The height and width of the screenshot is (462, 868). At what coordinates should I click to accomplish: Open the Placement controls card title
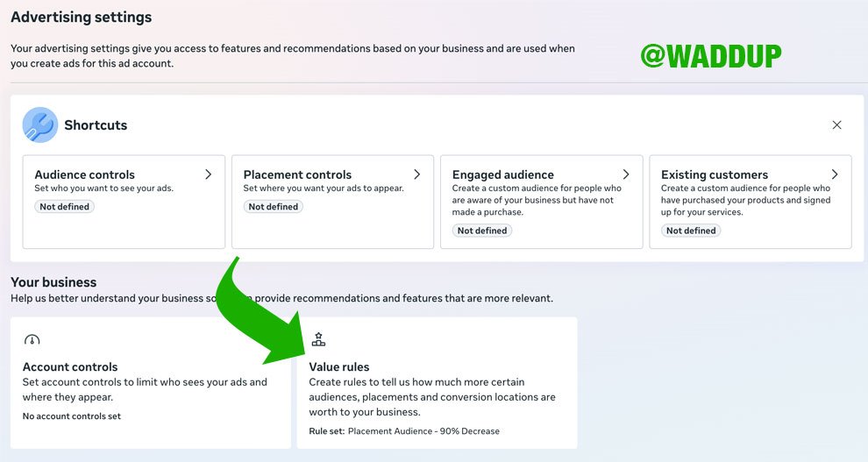297,174
